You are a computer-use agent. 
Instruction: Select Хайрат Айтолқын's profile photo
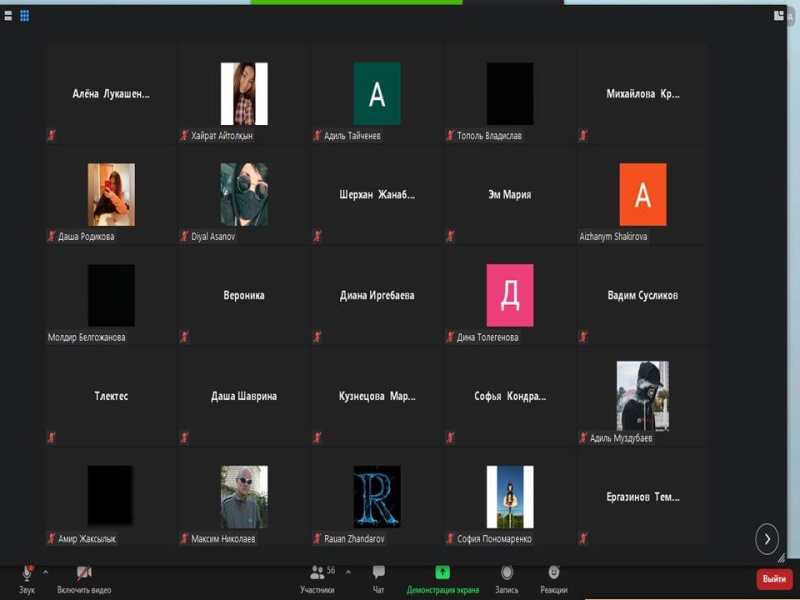click(x=244, y=94)
